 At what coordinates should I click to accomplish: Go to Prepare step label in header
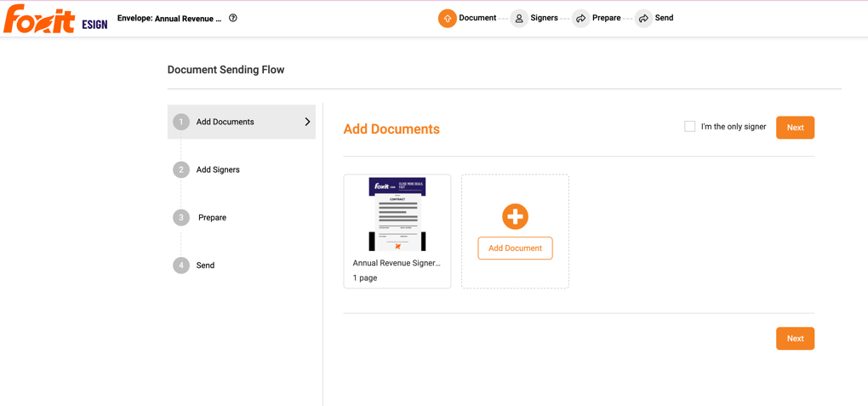click(606, 18)
